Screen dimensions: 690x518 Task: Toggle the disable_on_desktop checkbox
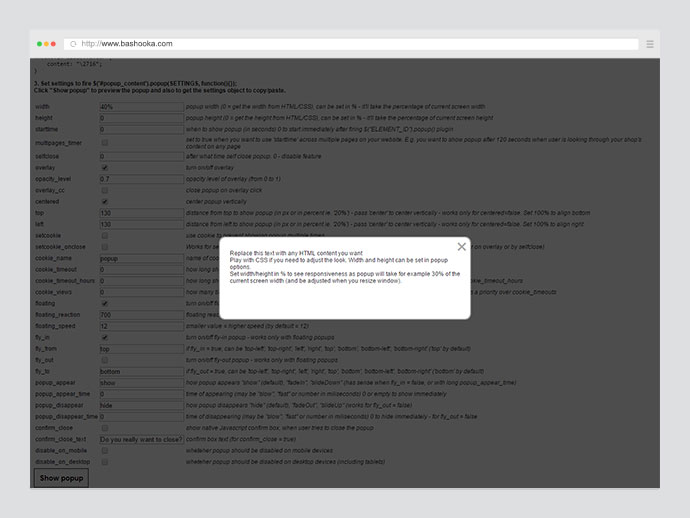pyautogui.click(x=105, y=462)
